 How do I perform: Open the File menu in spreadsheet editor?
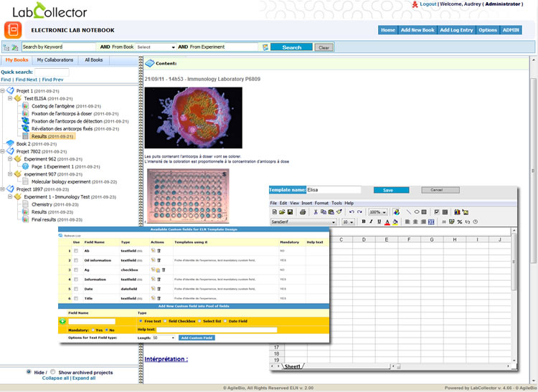tap(273, 204)
